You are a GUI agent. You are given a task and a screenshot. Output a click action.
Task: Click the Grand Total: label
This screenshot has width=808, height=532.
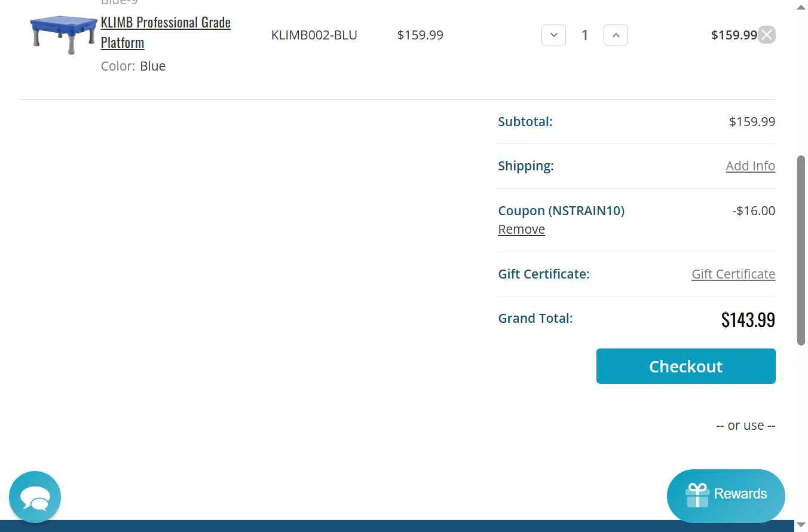coord(535,318)
